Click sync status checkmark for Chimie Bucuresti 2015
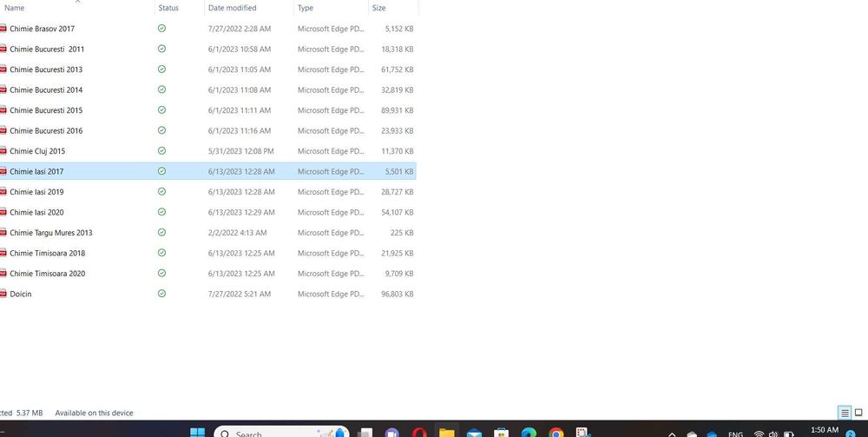This screenshot has height=437, width=868. pos(161,109)
